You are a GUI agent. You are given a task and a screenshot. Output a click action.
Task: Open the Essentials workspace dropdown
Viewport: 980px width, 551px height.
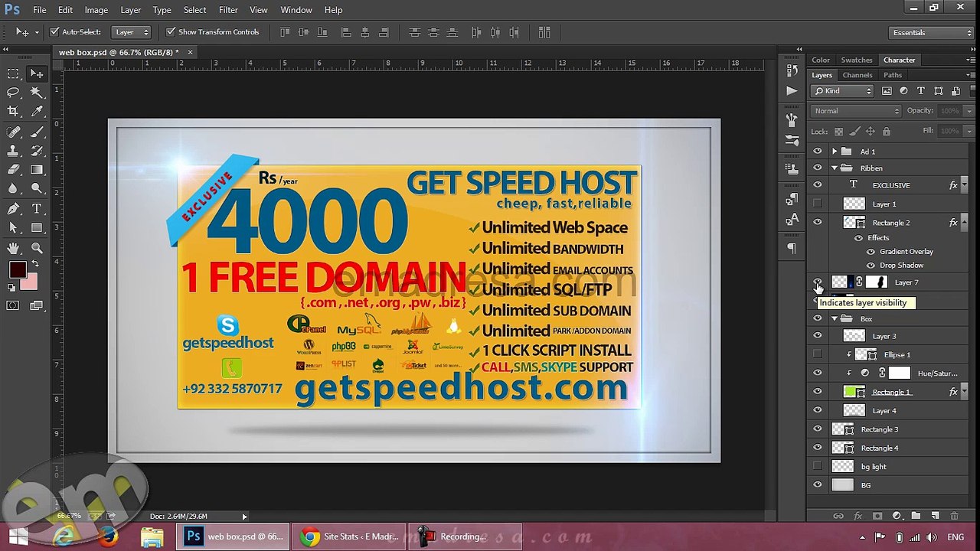pyautogui.click(x=932, y=32)
